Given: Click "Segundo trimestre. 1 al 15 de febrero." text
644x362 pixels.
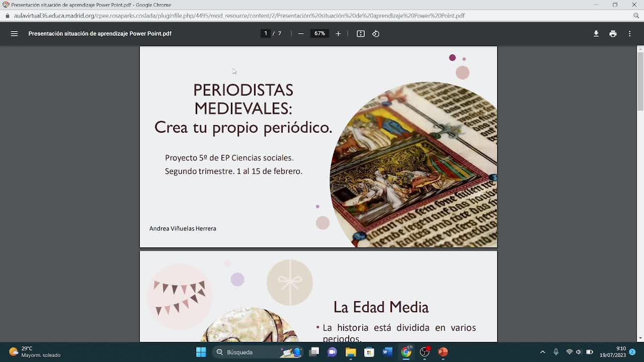Looking at the screenshot, I should point(233,171).
